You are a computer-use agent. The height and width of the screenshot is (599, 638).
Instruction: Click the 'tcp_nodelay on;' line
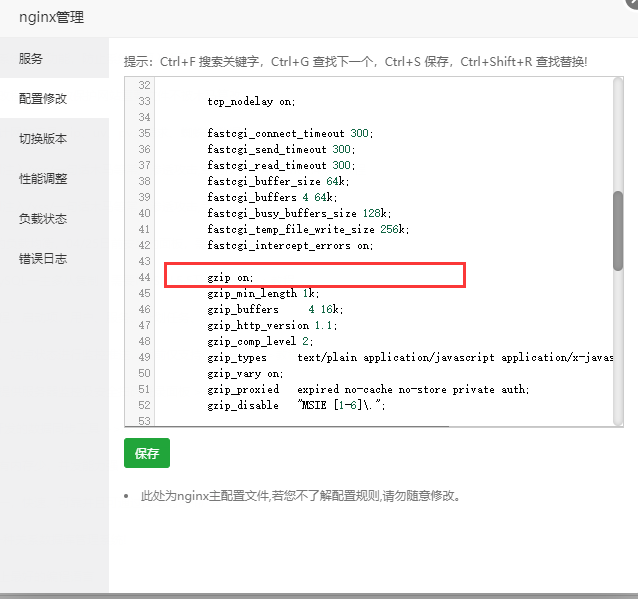click(251, 101)
